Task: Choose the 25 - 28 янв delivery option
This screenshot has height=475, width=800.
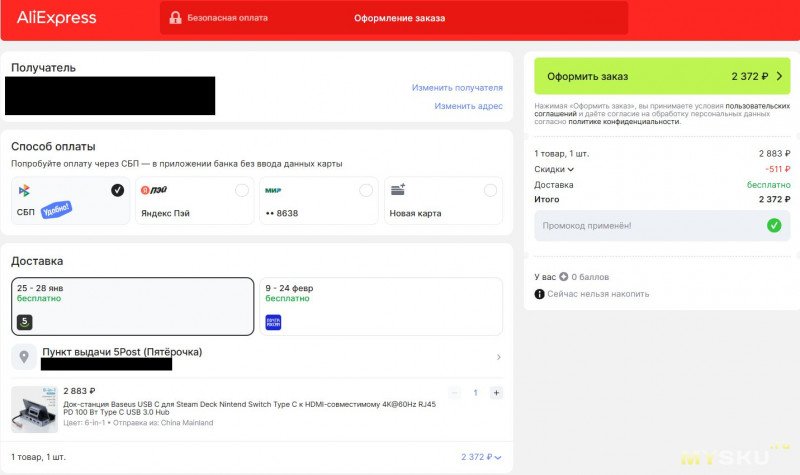Action: [x=132, y=306]
